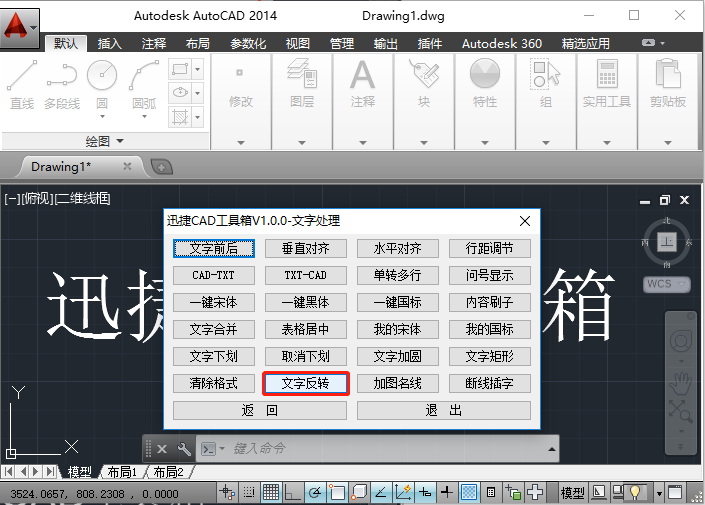705x505 pixels.
Task: Open the Clipboard (剪贴板) panel icon
Action: pos(668,74)
